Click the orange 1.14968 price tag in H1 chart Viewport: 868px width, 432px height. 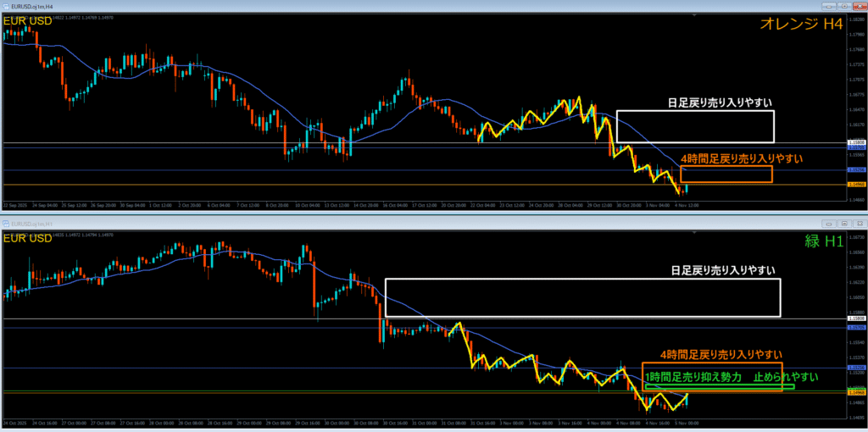coord(856,393)
